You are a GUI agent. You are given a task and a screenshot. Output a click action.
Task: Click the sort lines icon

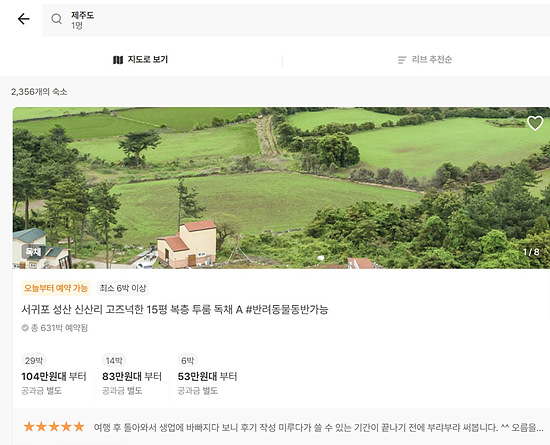pyautogui.click(x=402, y=60)
